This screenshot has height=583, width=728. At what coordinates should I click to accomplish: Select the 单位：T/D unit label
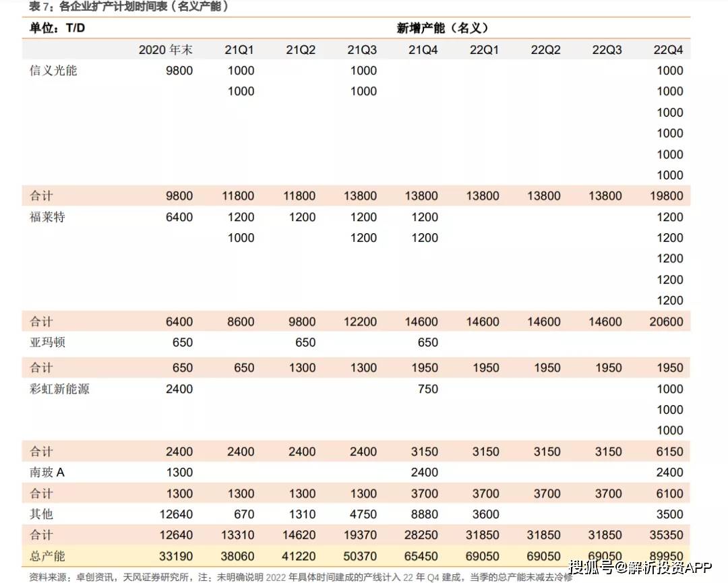tap(57, 28)
